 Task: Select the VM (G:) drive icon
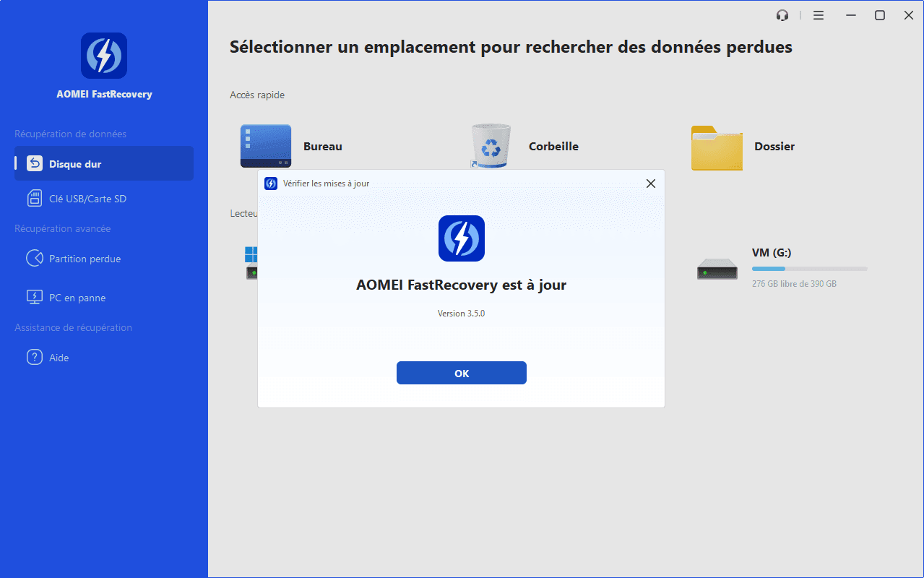(717, 269)
